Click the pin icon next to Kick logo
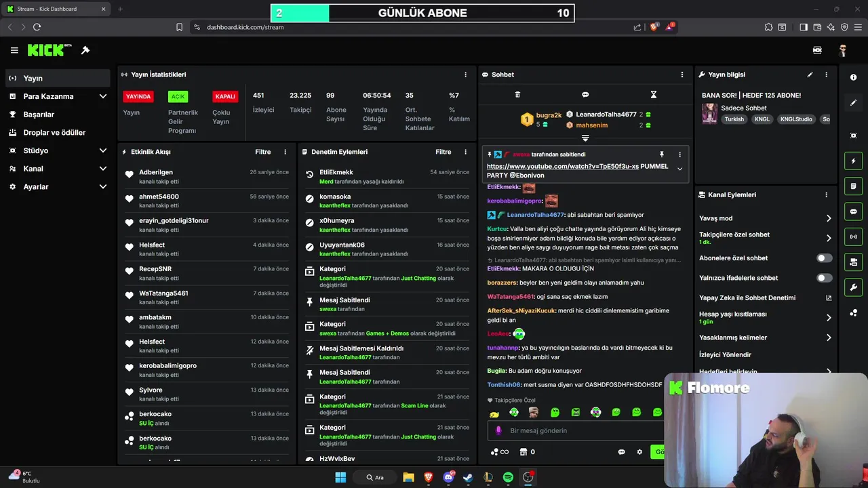The image size is (868, 488). (x=85, y=50)
